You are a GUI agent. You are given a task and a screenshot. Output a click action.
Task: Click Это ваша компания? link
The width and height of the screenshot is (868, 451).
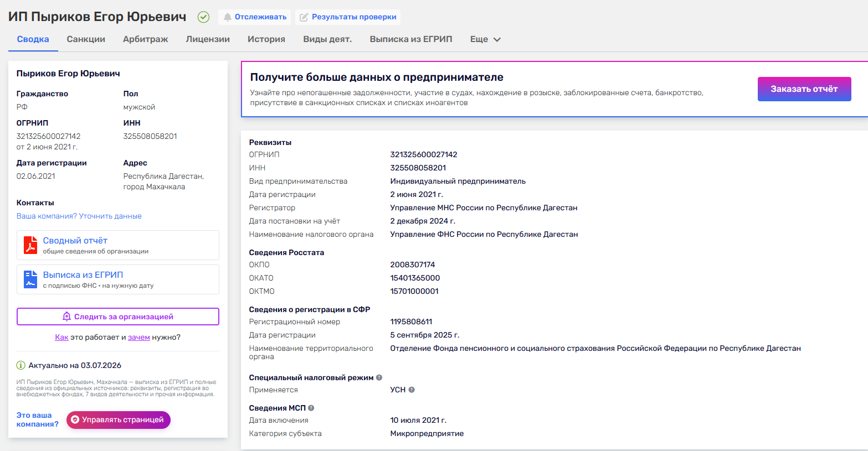tap(38, 419)
